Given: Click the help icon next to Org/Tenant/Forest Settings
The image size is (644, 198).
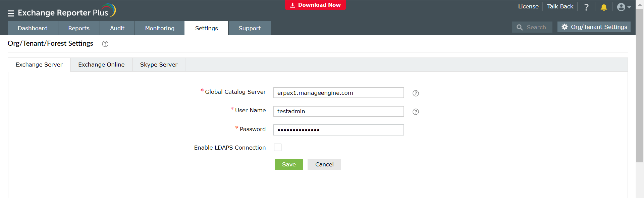Looking at the screenshot, I should click(x=105, y=44).
